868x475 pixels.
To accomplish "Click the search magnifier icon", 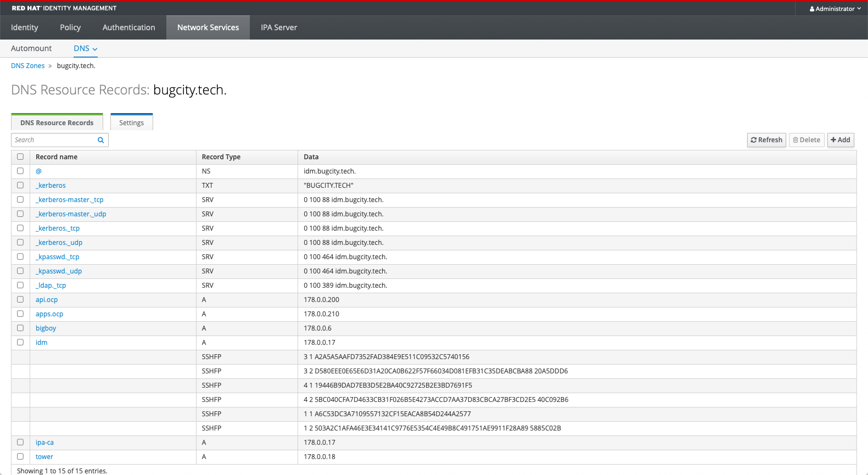I will 100,140.
